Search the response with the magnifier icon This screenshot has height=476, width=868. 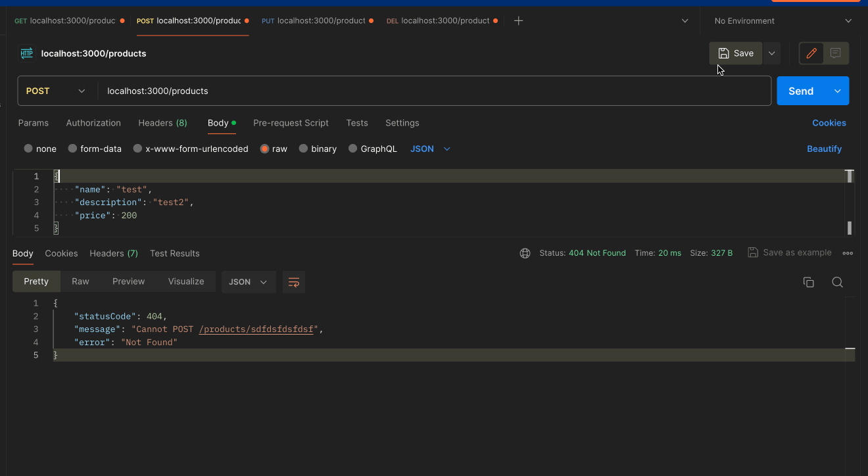pos(837,281)
